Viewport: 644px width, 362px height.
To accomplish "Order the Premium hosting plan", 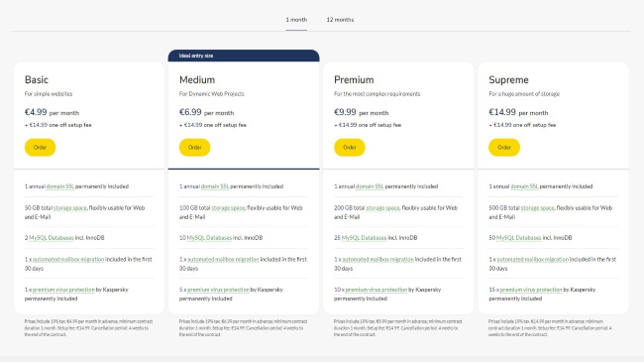I will [x=350, y=147].
